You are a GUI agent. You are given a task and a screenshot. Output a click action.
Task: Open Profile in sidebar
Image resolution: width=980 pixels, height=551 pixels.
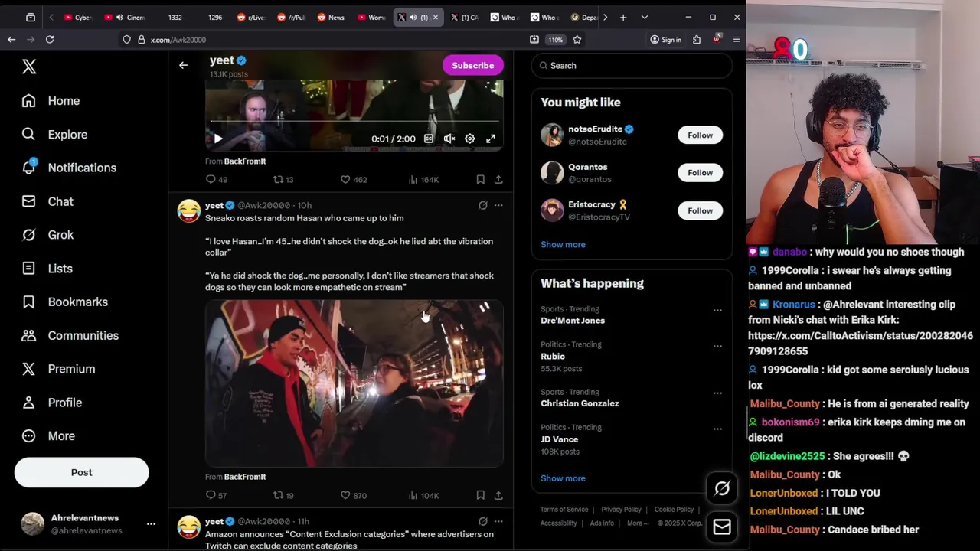pyautogui.click(x=52, y=403)
